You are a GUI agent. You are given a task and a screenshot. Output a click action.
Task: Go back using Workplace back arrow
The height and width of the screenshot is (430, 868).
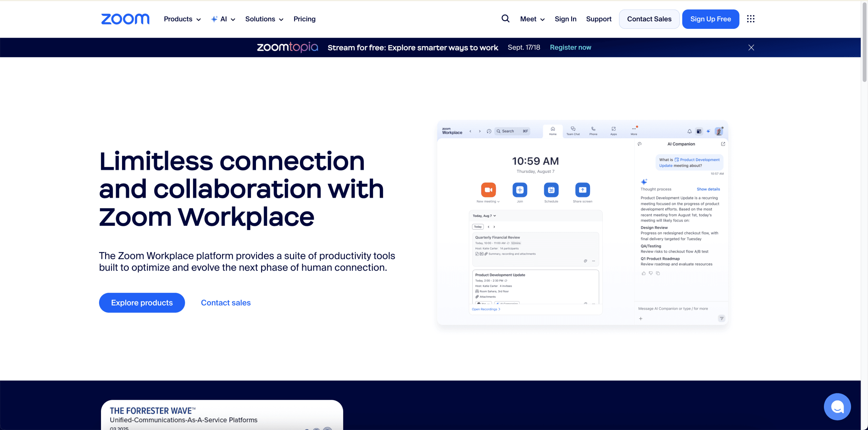coord(470,131)
